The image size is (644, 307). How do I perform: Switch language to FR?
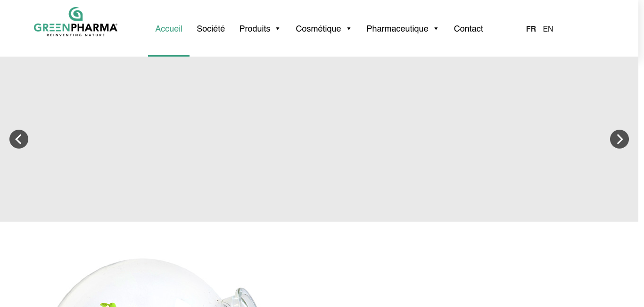[531, 29]
